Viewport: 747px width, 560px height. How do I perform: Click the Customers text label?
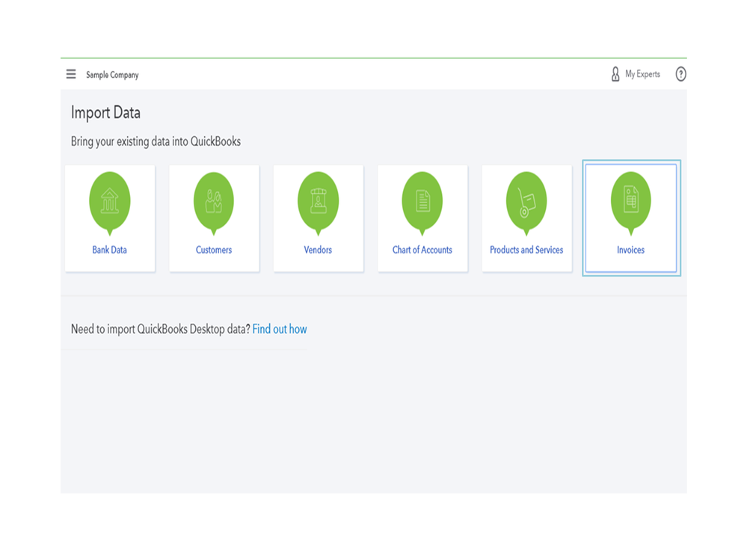[214, 250]
